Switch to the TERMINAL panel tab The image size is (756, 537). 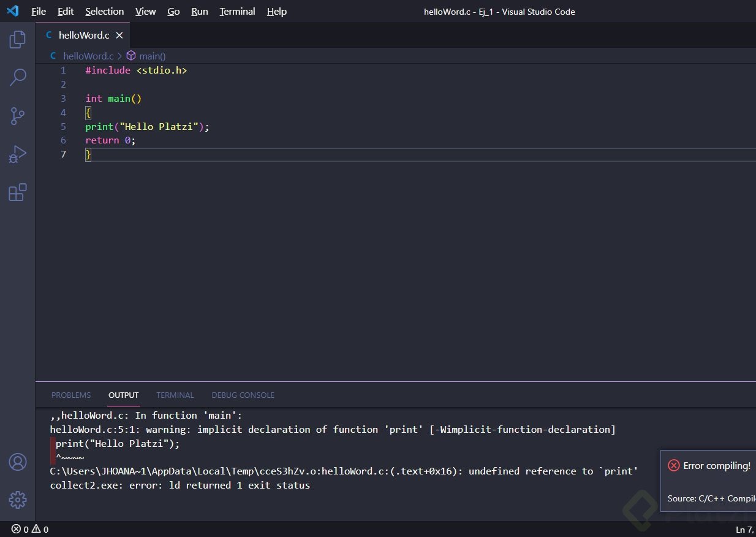pos(175,395)
